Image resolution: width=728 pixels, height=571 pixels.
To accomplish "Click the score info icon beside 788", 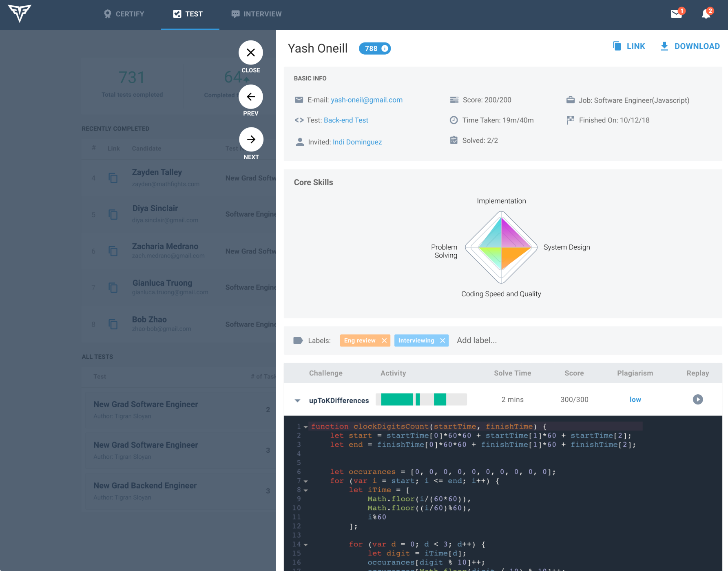I will click(385, 49).
